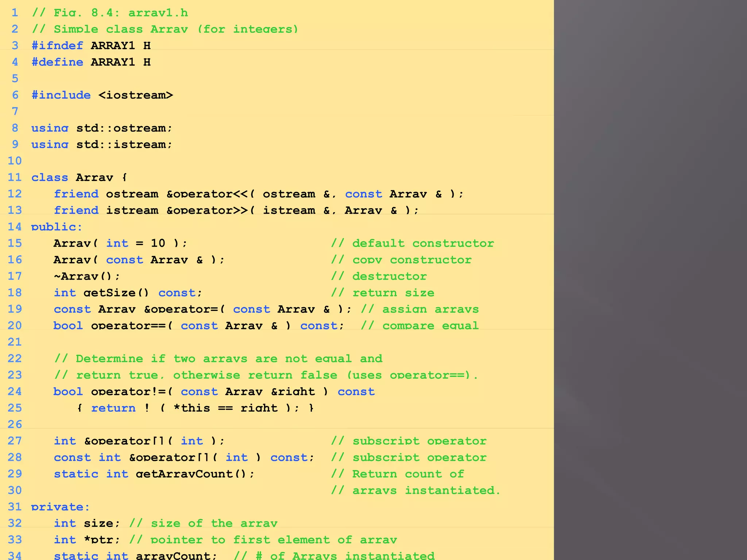Click '{ return ! ( *this == right ); }'
Viewport: 747px width, 560px height.
tap(195, 408)
